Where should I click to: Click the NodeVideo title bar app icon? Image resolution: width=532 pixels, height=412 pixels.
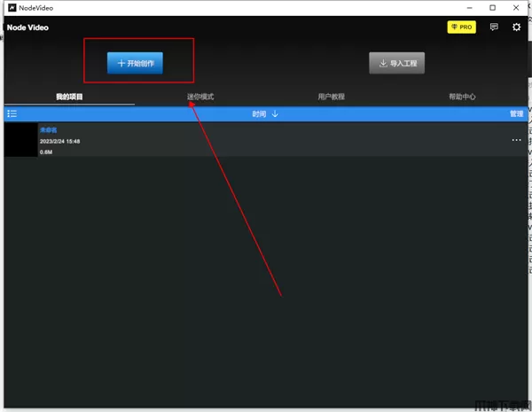tap(12, 8)
